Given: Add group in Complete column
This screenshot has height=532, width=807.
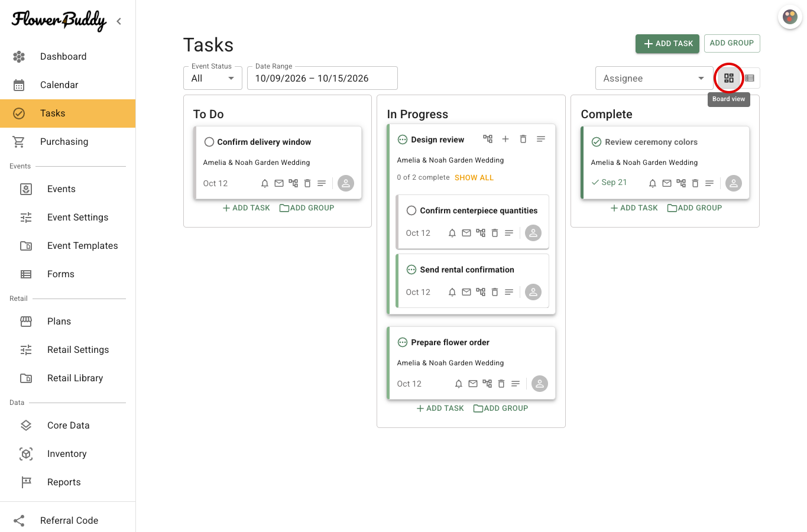Looking at the screenshot, I should pyautogui.click(x=695, y=208).
